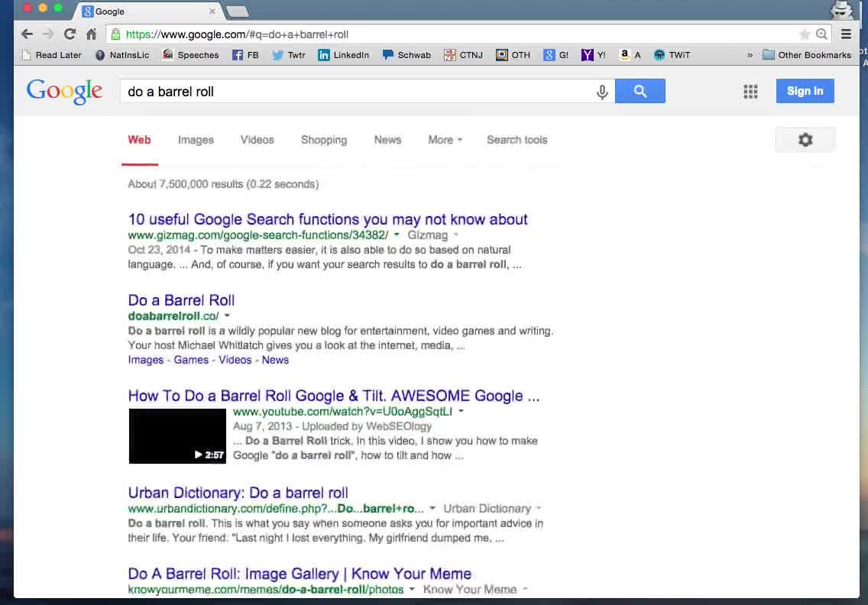Open the Read Later bookmark

tap(51, 55)
